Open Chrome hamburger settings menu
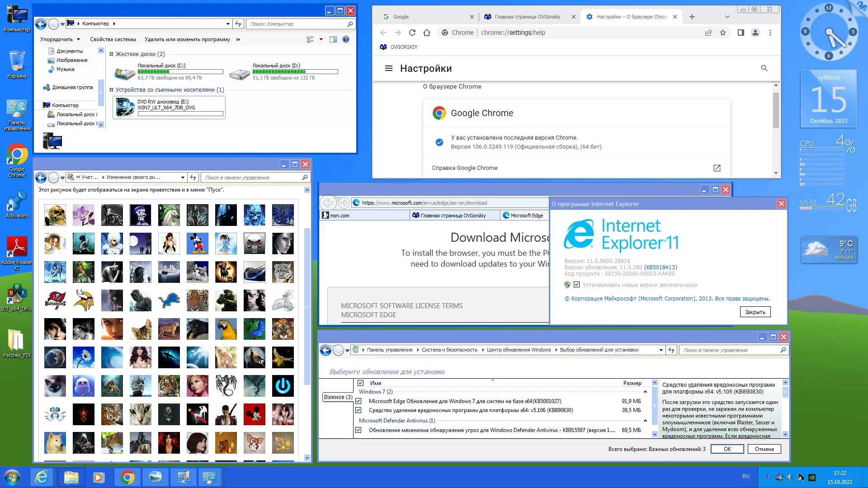The width and height of the screenshot is (868, 488). point(388,68)
